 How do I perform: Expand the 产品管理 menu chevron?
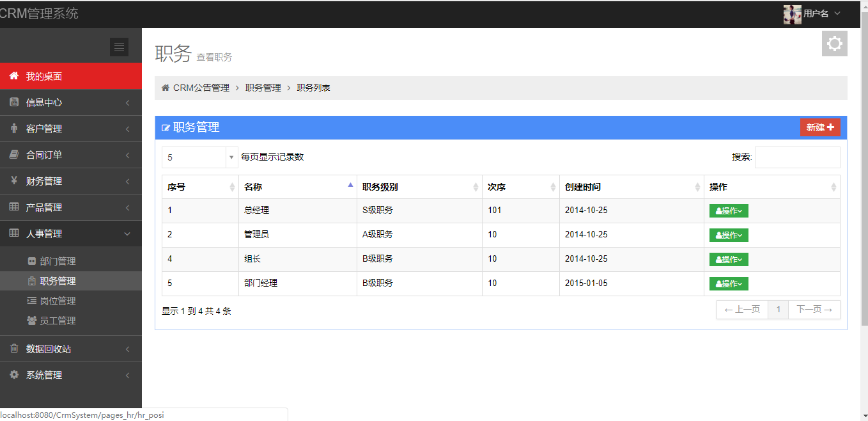pyautogui.click(x=127, y=208)
